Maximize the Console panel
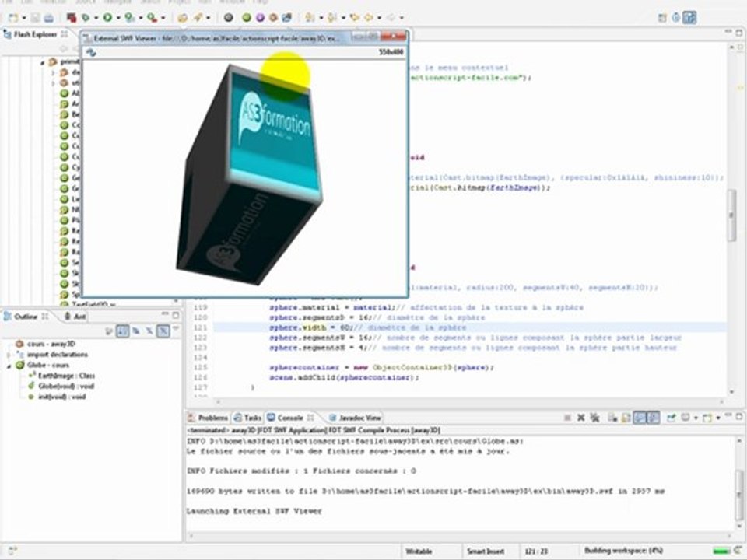This screenshot has height=560, width=747. tap(739, 416)
